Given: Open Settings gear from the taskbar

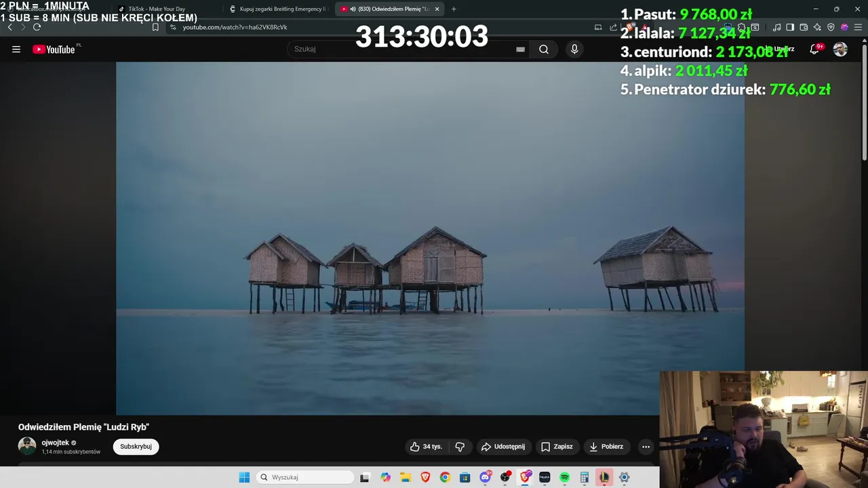Looking at the screenshot, I should 624,477.
